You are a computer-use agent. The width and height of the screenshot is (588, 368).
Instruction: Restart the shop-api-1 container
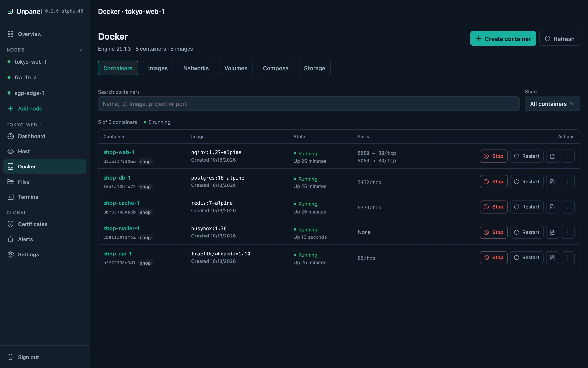pos(527,257)
